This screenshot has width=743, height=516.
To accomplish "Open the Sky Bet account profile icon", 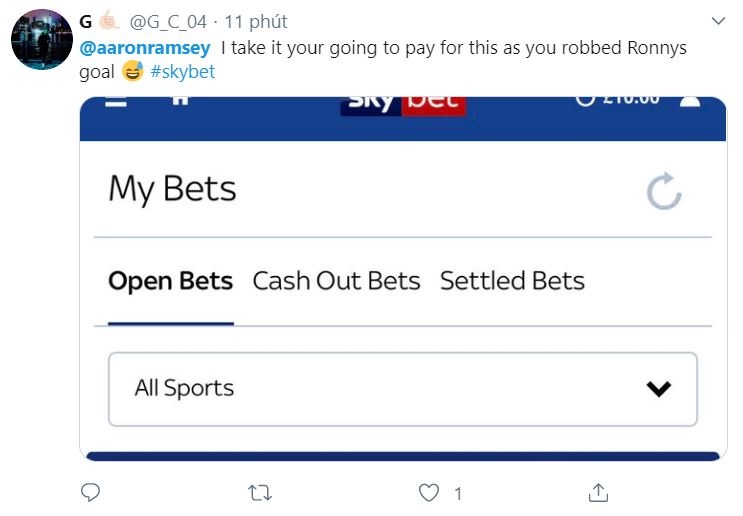I will click(x=690, y=101).
